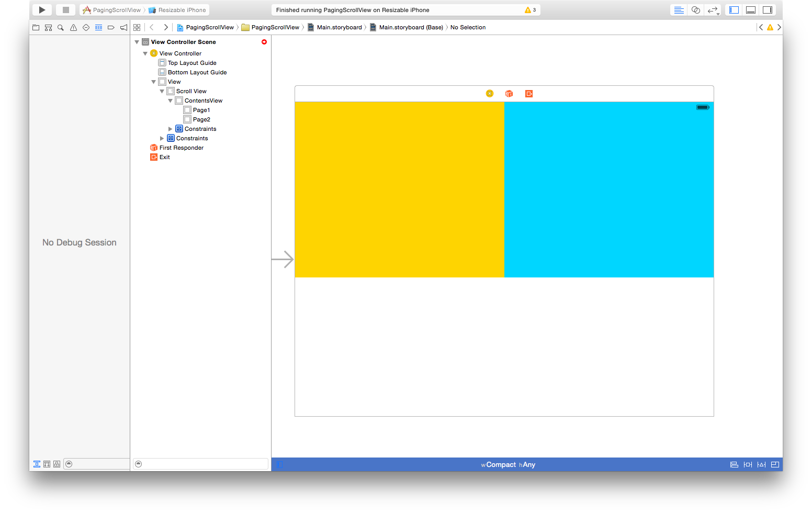Collapse the View Controller disclosure triangle
This screenshot has height=513, width=812.
[x=145, y=53]
